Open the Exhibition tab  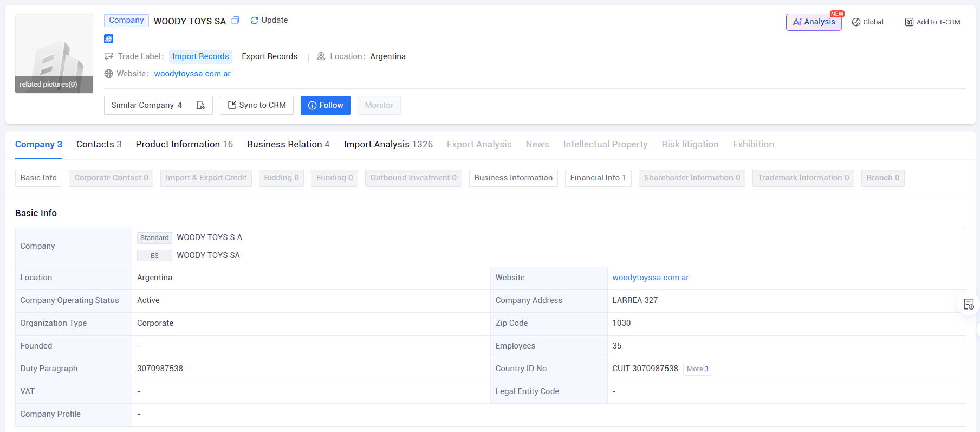pos(754,144)
